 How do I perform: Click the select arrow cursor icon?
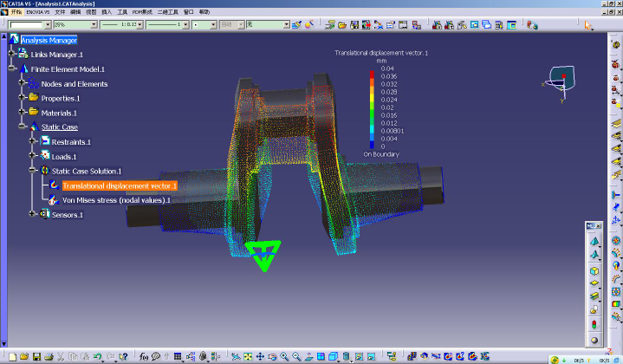click(587, 25)
